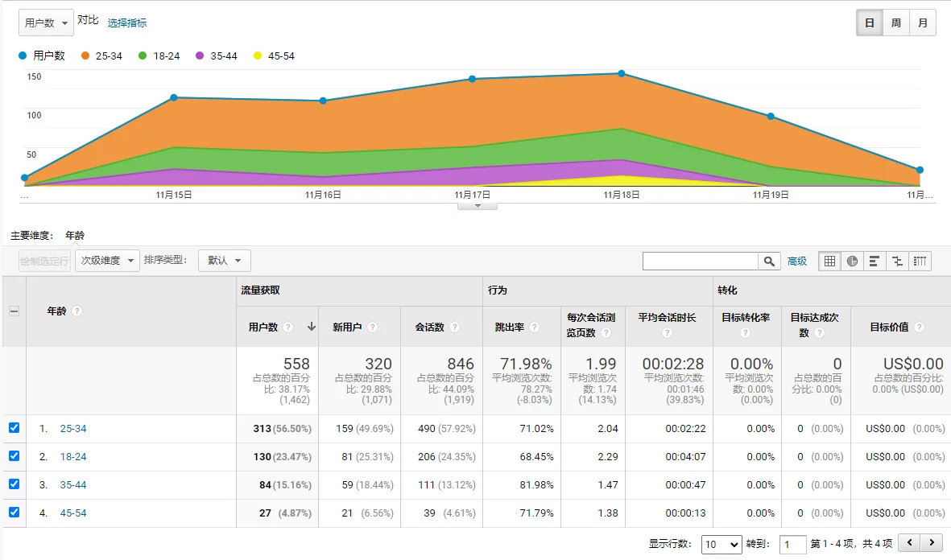Open the 用户数 metric dropdown
This screenshot has height=560, width=951.
pyautogui.click(x=46, y=23)
